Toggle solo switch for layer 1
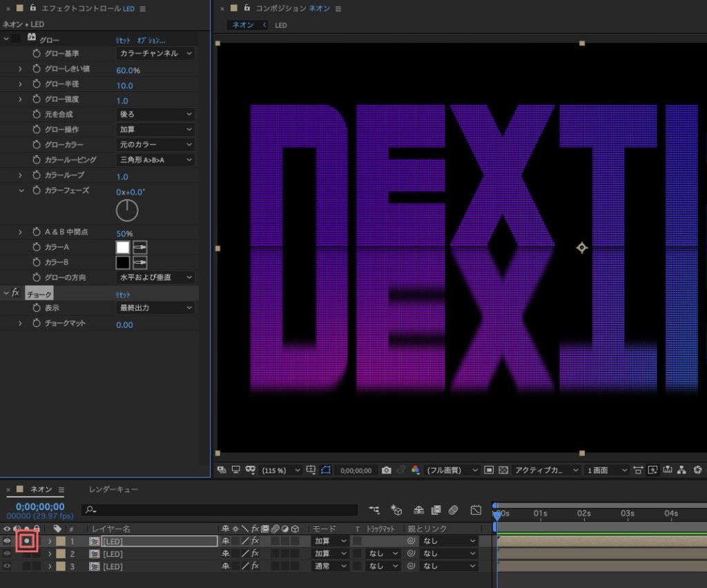 pyautogui.click(x=27, y=540)
